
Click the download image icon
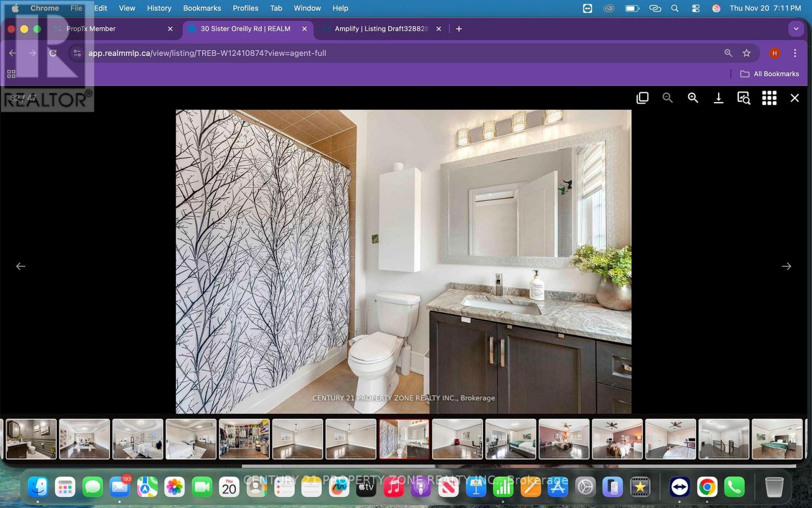click(718, 98)
